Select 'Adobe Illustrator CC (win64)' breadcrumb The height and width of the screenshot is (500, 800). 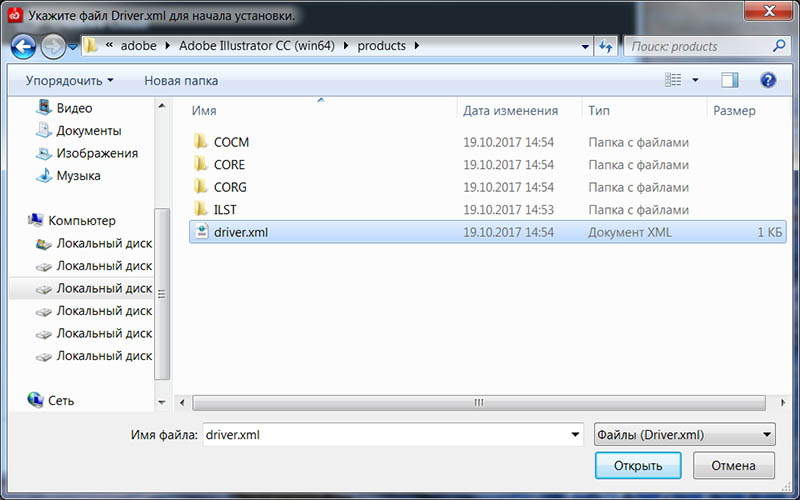257,46
